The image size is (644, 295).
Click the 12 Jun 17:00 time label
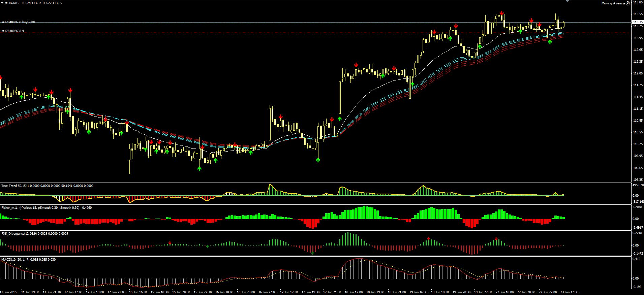(x=73, y=292)
